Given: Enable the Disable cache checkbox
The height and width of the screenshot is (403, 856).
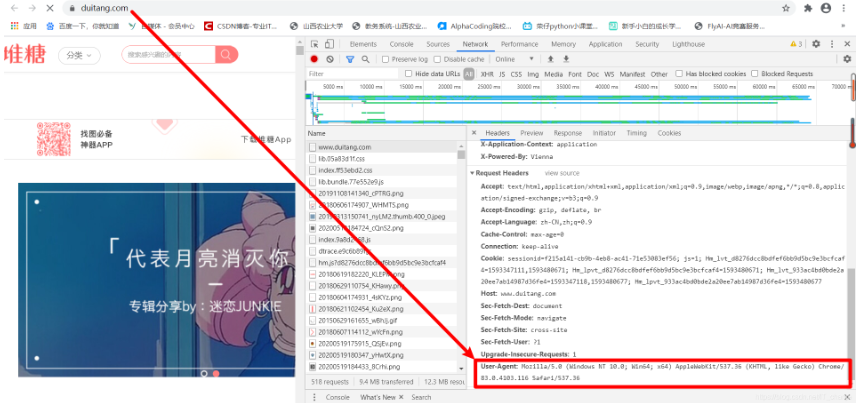Looking at the screenshot, I should click(437, 59).
